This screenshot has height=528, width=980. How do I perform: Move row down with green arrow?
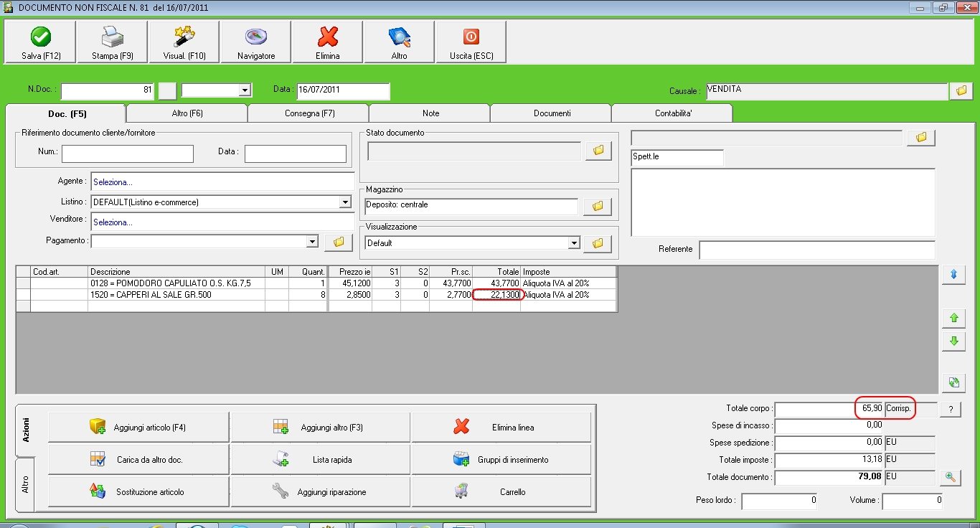(x=953, y=341)
